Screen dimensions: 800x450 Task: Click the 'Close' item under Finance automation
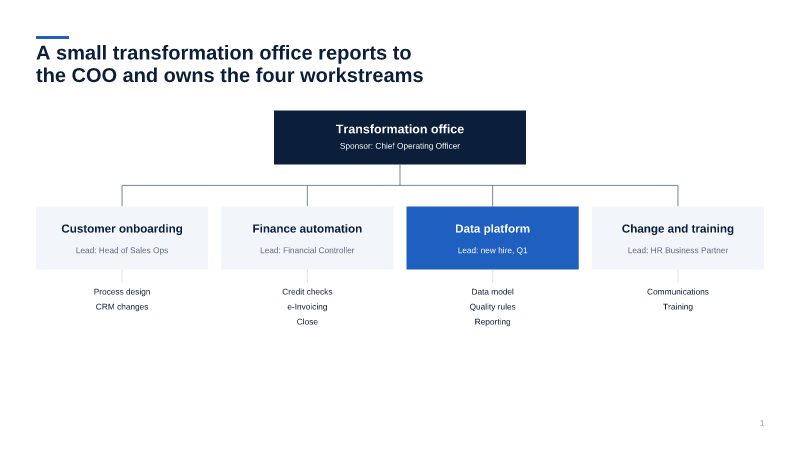click(307, 322)
